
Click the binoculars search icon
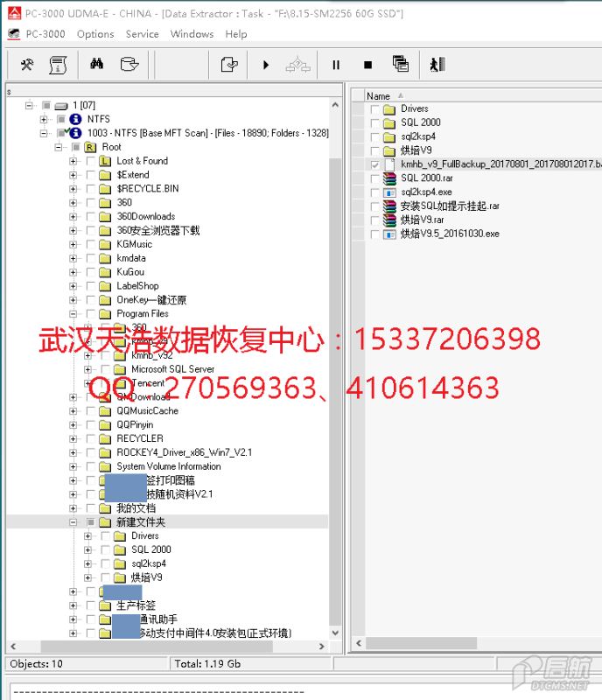tap(97, 65)
